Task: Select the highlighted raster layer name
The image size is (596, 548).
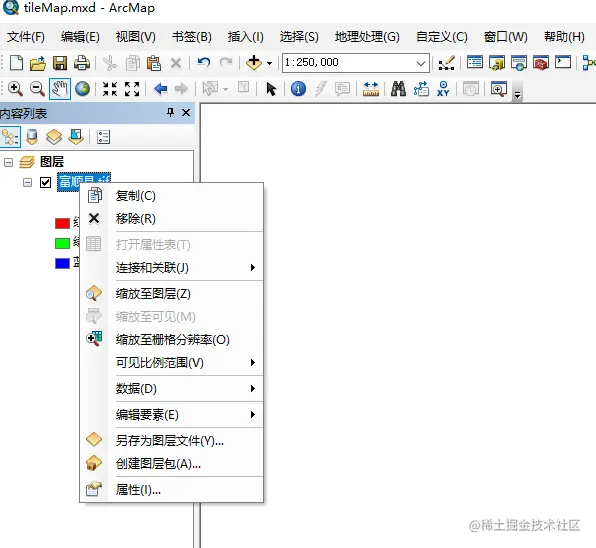Action: click(x=84, y=182)
